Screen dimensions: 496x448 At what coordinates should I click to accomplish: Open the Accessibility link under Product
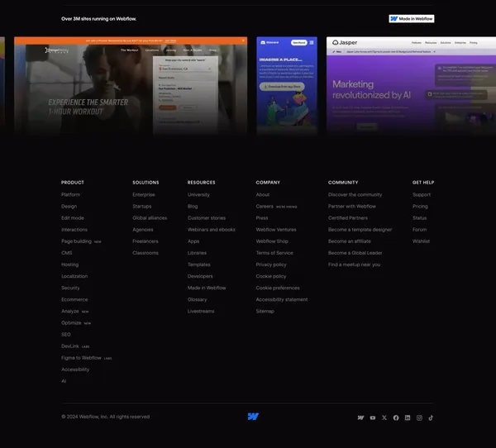point(75,369)
